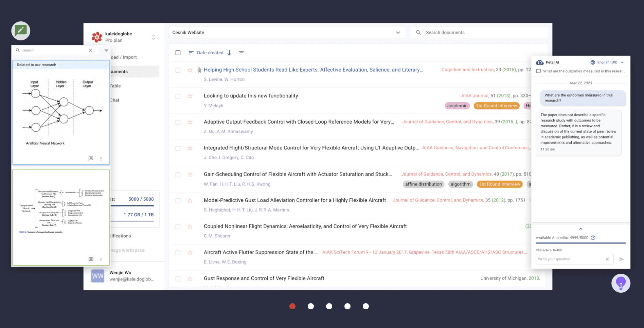This screenshot has width=644, height=328.
Task: Click the paperclip attachment on Helping High School Students
Action: point(199,70)
